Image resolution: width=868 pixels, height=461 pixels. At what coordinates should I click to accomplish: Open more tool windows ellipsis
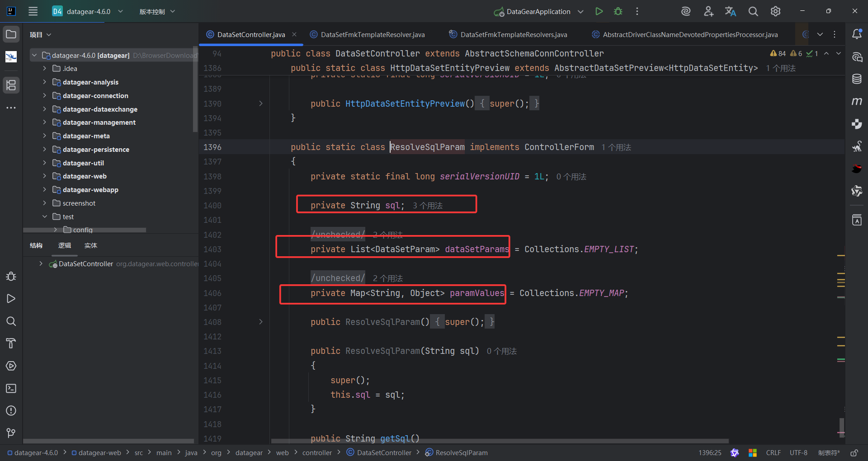11,108
